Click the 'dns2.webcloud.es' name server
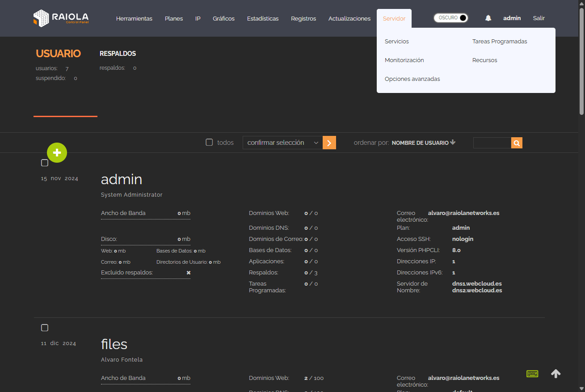 click(477, 291)
